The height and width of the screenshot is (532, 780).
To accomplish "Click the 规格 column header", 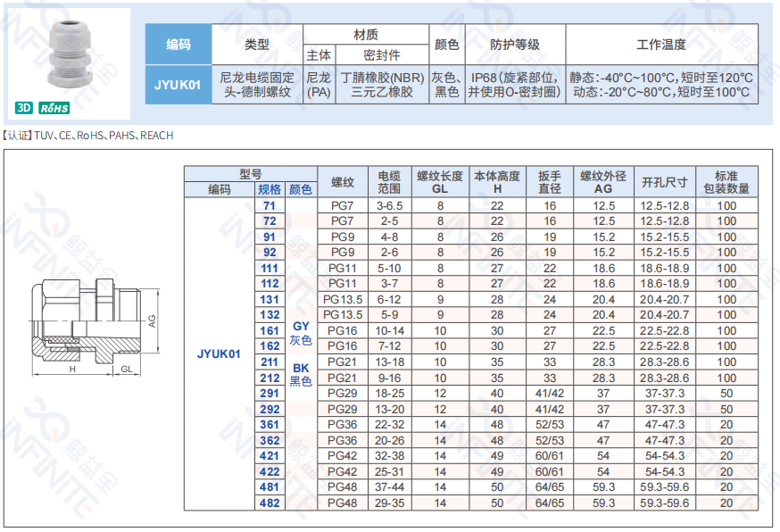I will pos(270,189).
